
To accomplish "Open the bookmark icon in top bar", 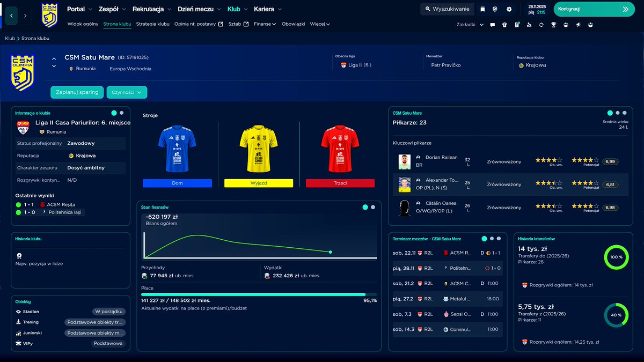I will pos(482,9).
